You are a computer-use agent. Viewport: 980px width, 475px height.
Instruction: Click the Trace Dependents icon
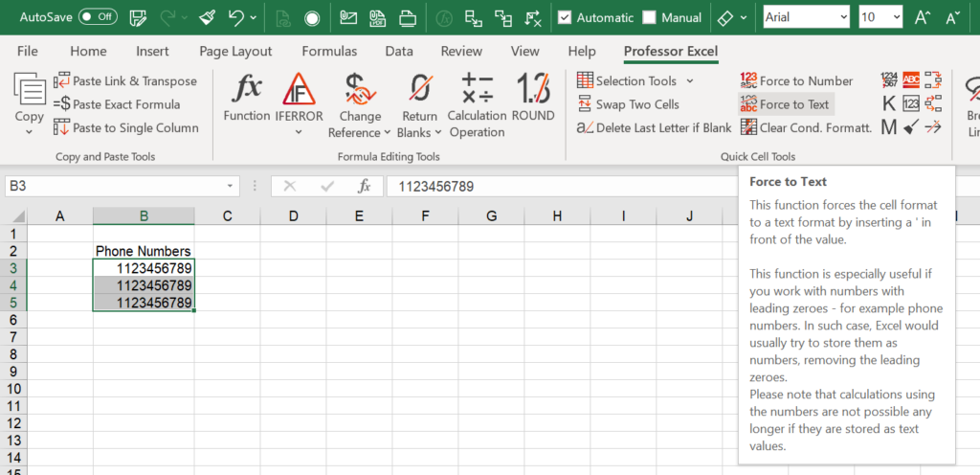(x=503, y=19)
